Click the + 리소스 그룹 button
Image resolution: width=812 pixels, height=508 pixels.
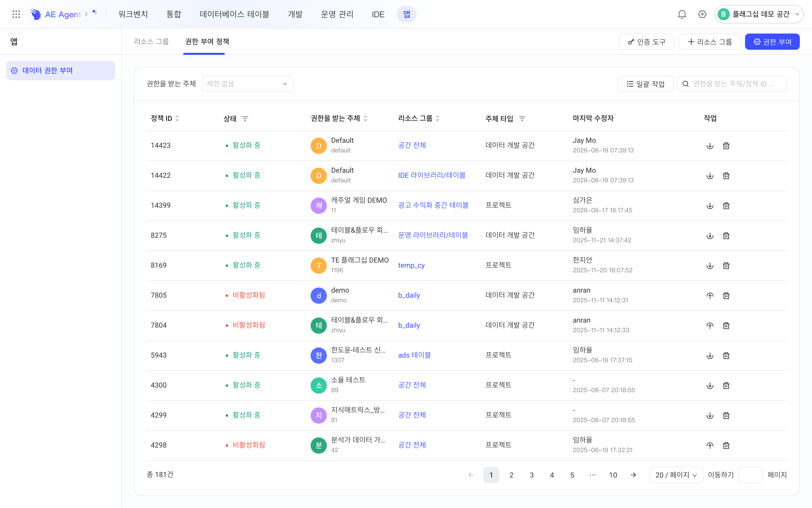point(709,42)
